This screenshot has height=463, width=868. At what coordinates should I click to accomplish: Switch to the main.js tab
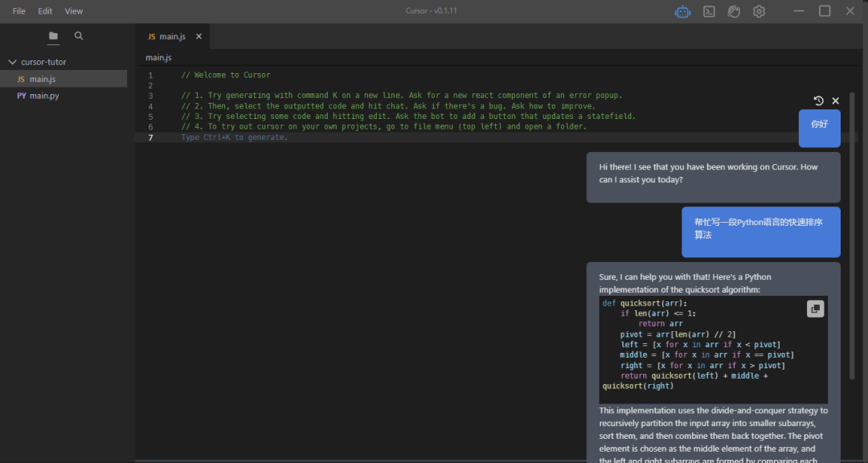click(x=166, y=36)
